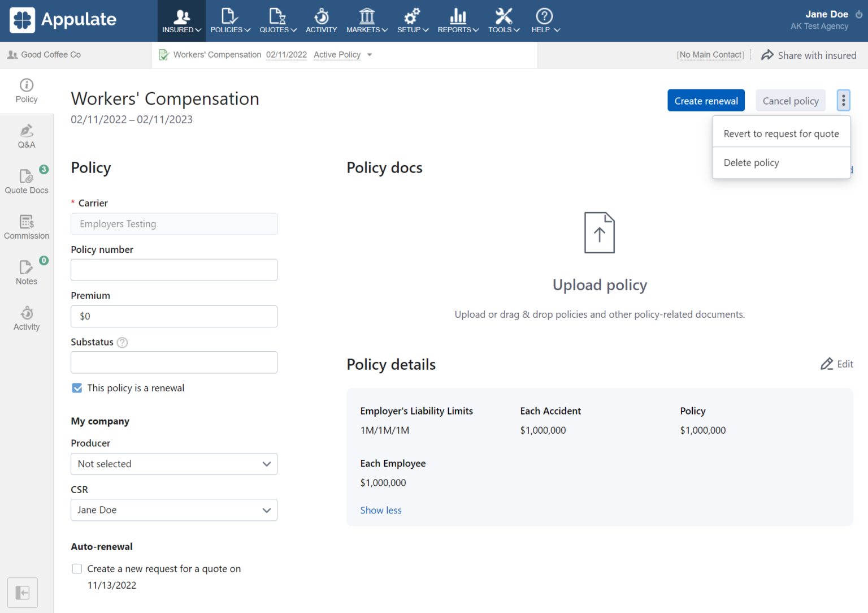Open the Activity sidebar tab
Image resolution: width=868 pixels, height=613 pixels.
[x=27, y=318]
